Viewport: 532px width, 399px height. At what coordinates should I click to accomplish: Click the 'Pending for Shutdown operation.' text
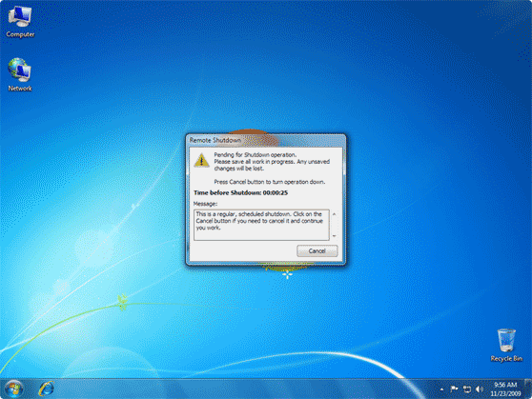tap(256, 155)
